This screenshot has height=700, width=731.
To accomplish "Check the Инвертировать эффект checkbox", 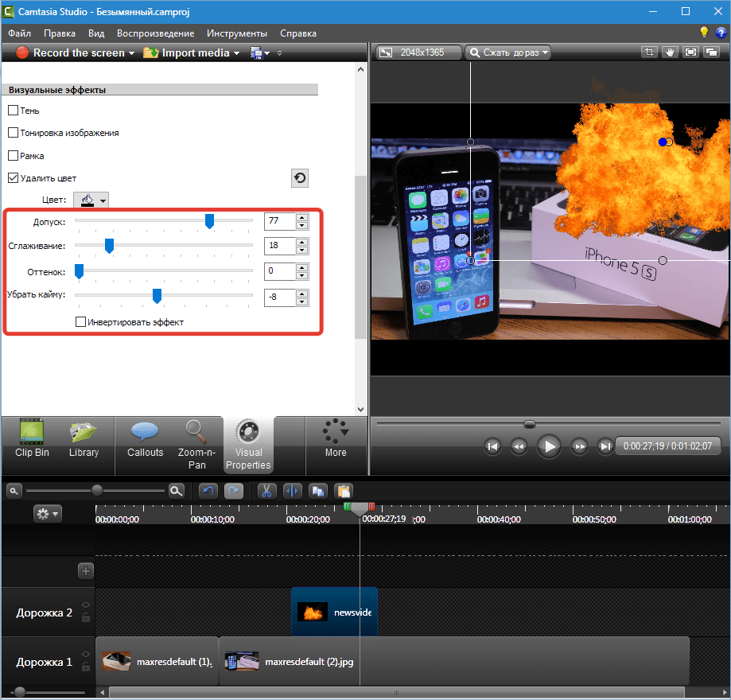I will 80,322.
